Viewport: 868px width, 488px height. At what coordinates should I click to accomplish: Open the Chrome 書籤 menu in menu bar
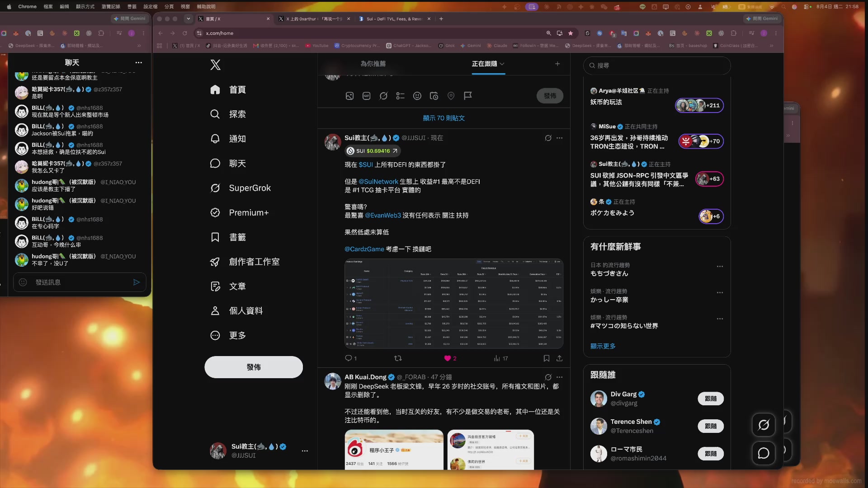[x=132, y=6]
